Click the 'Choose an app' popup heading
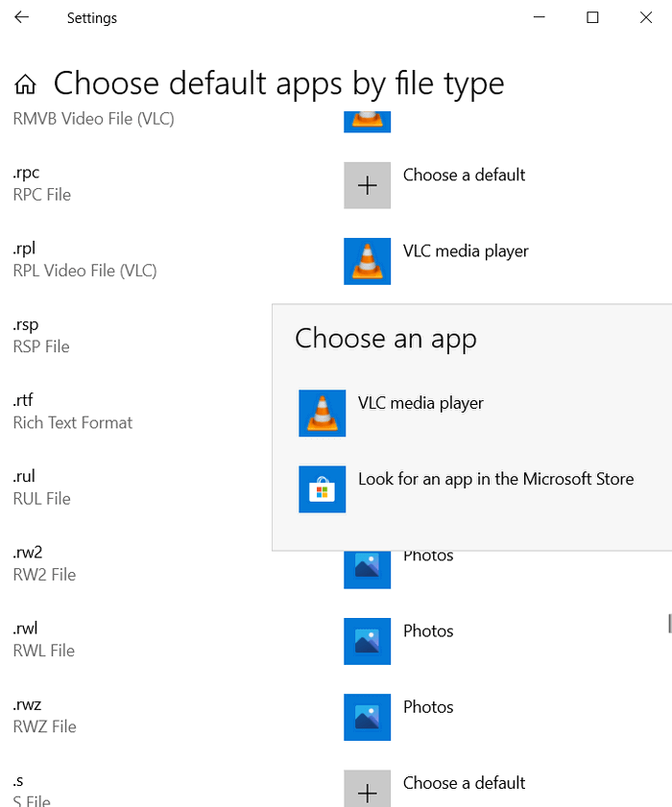672x807 pixels. tap(386, 339)
